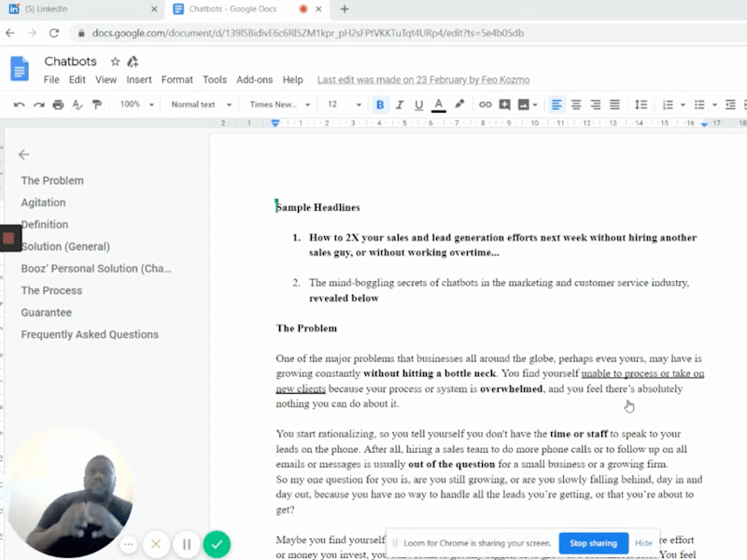Viewport: 747px width, 560px height.
Task: Click Stop sharing in Loom bar
Action: [593, 543]
